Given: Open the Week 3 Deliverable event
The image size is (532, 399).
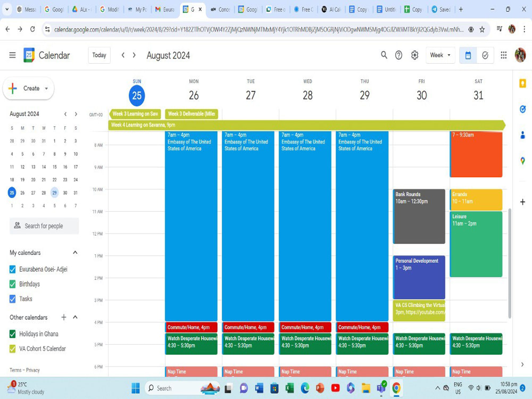Looking at the screenshot, I should (192, 114).
